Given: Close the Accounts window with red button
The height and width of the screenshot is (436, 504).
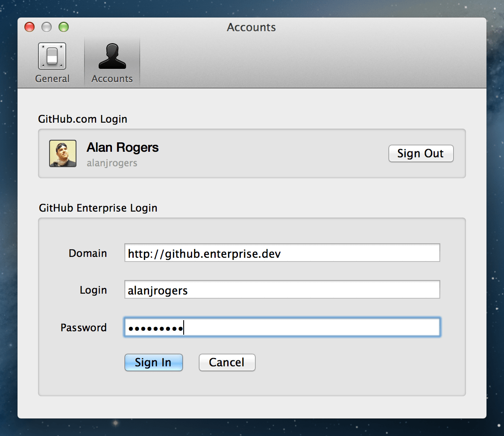Looking at the screenshot, I should pyautogui.click(x=29, y=27).
